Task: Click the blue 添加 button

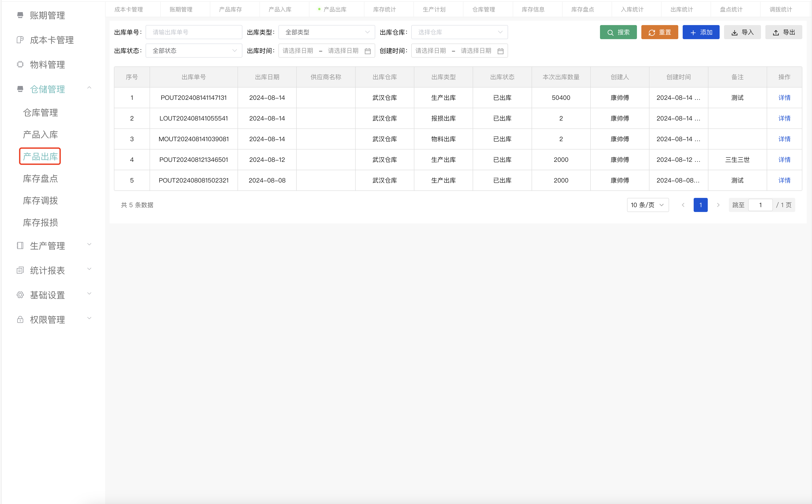Action: [701, 32]
